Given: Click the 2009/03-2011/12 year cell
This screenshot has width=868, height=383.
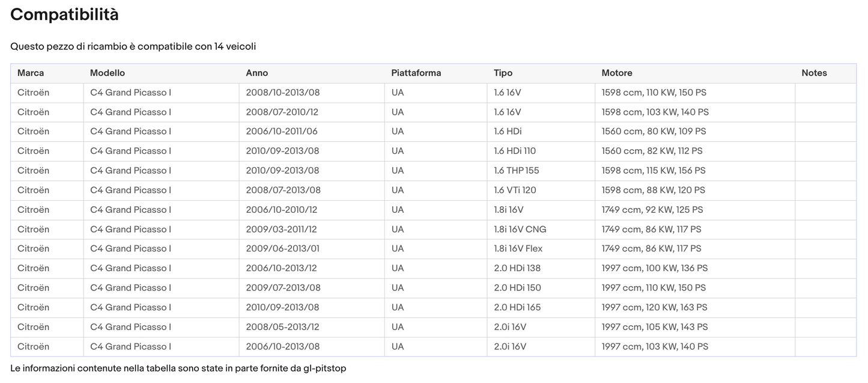Looking at the screenshot, I should point(281,229).
